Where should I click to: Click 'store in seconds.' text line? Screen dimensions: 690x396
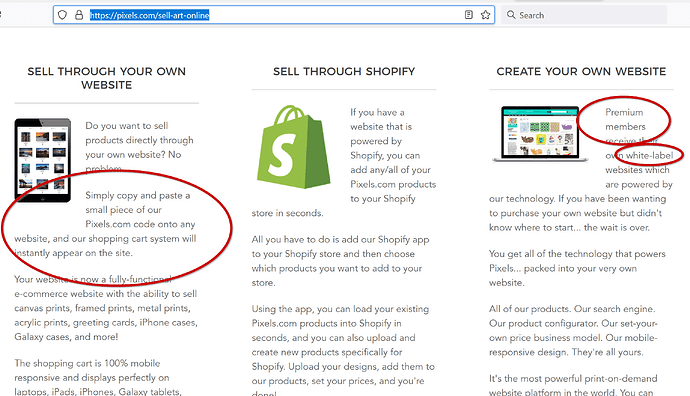point(287,213)
